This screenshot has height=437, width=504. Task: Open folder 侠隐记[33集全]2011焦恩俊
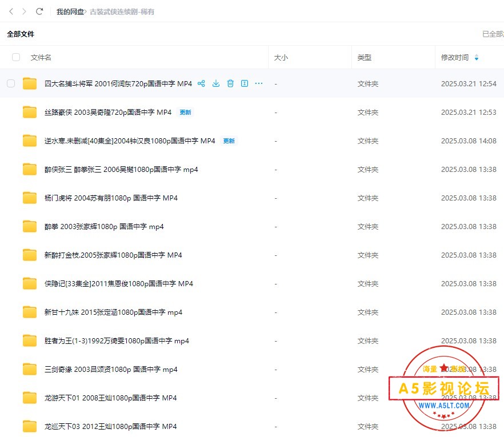click(119, 284)
